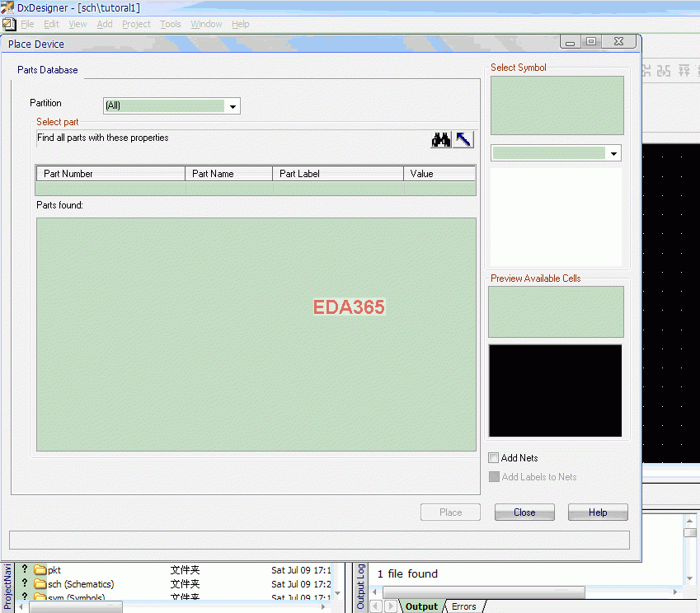The image size is (700, 613).
Task: Click the ProjectNavigator vertical panel label
Action: click(x=7, y=587)
